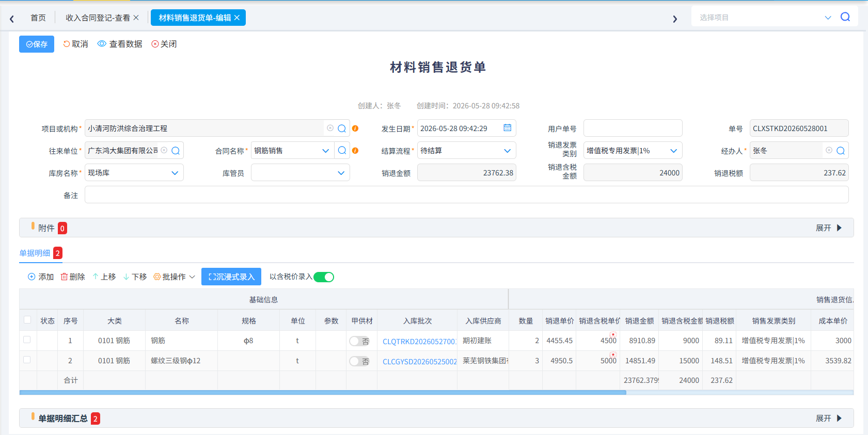Select the checkbox for row 2 螺纹三级钢
This screenshot has height=435, width=868.
tap(27, 360)
